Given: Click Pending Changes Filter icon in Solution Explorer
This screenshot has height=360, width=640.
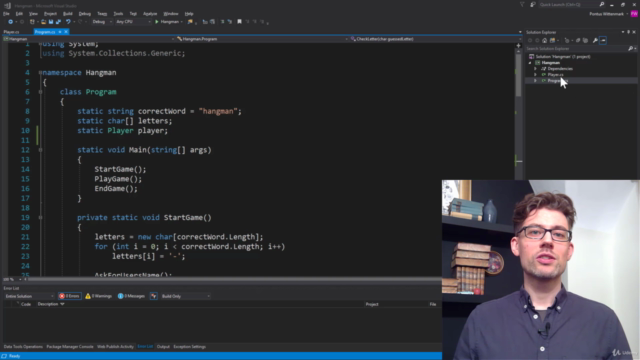Looking at the screenshot, I should click(567, 40).
